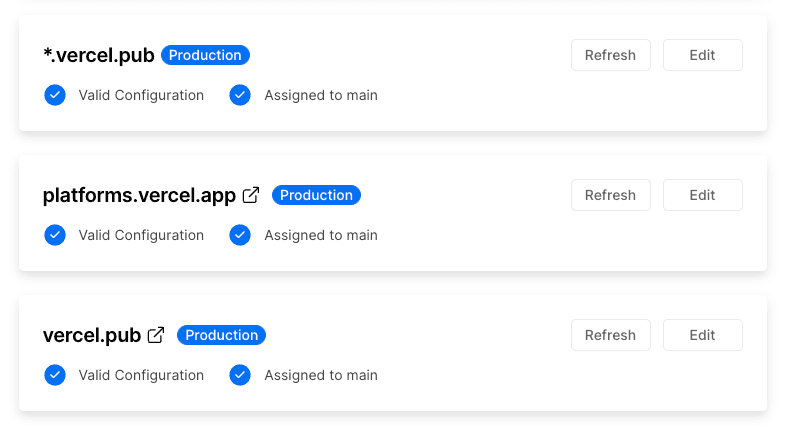The image size is (788, 427).
Task: Click Assigned to main checkmark for platforms.vercel.app
Action: click(x=240, y=235)
